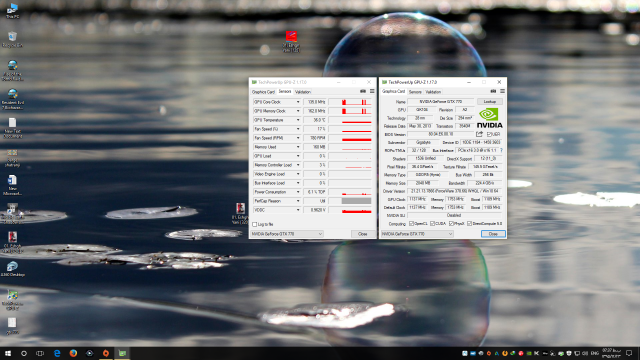Select Sensors tab in the Sensors window
This screenshot has width=640, height=360.
click(x=285, y=91)
